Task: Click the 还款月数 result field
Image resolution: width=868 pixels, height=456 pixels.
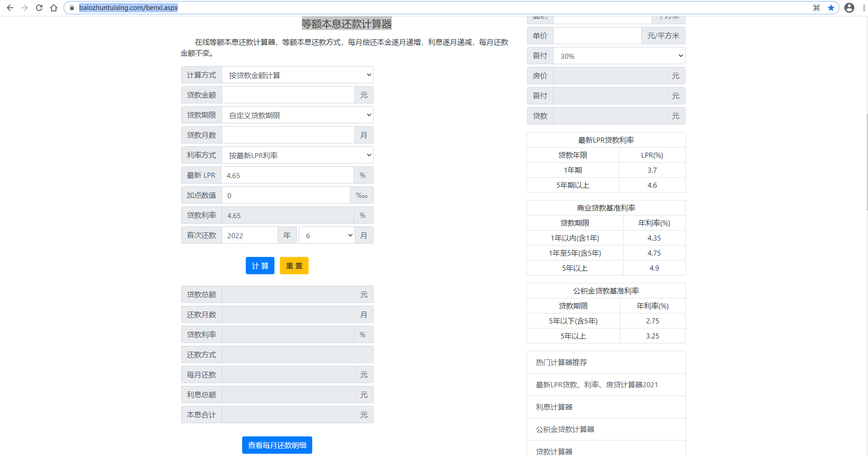Action: coord(288,315)
